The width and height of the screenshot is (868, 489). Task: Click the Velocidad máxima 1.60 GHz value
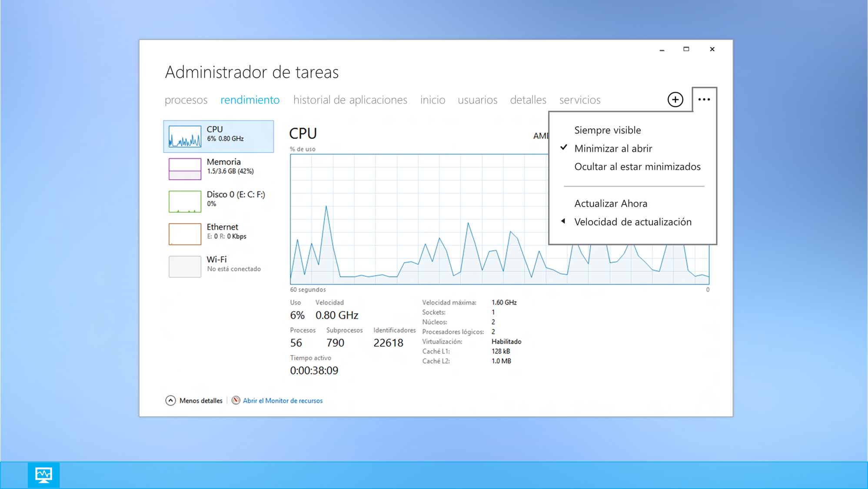pyautogui.click(x=504, y=302)
